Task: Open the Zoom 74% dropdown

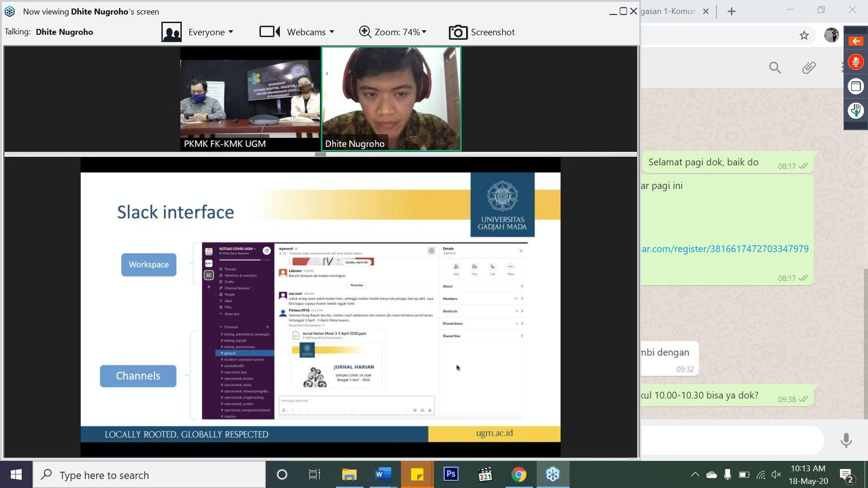Action: point(393,32)
